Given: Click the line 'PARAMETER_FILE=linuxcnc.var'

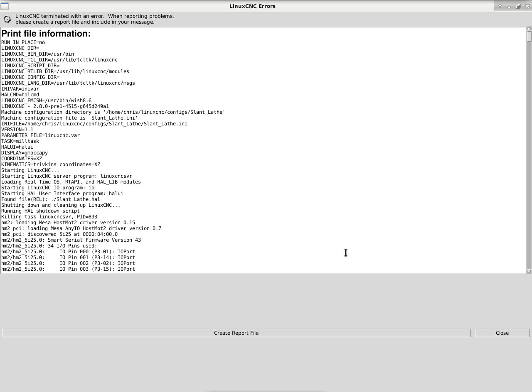Looking at the screenshot, I should [40, 135].
